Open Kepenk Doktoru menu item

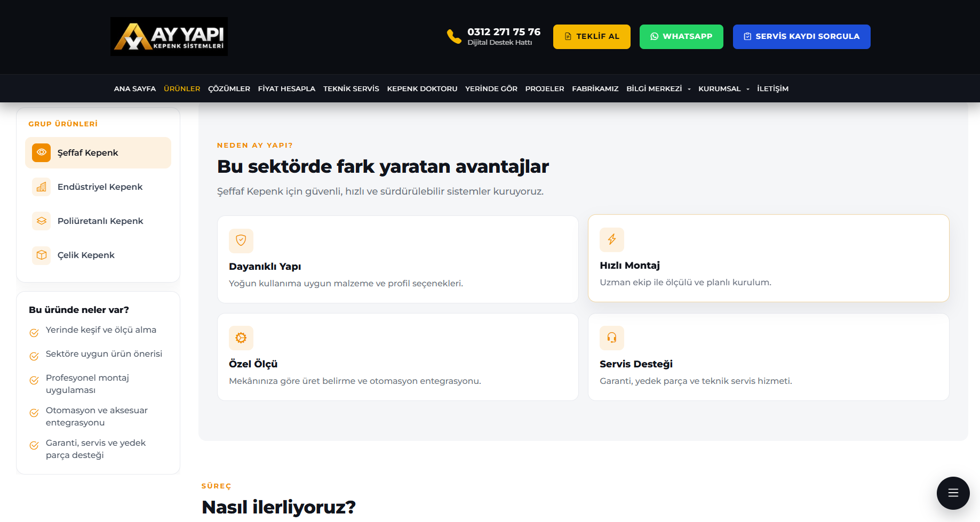[x=422, y=89]
